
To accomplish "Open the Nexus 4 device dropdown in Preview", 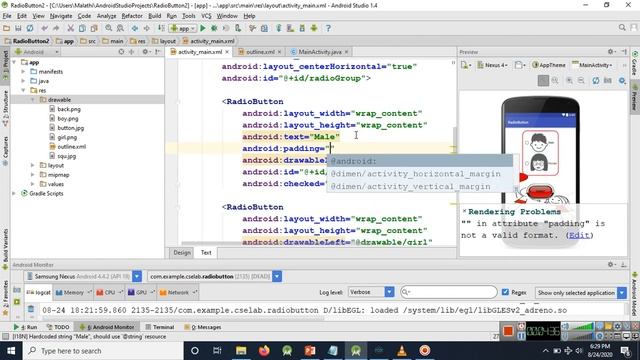I will [x=493, y=65].
